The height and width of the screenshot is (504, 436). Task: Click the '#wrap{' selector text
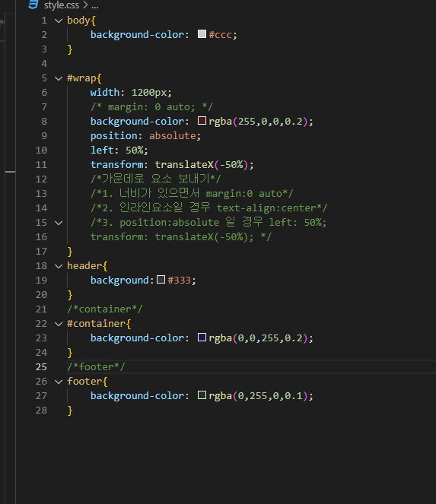[84, 78]
